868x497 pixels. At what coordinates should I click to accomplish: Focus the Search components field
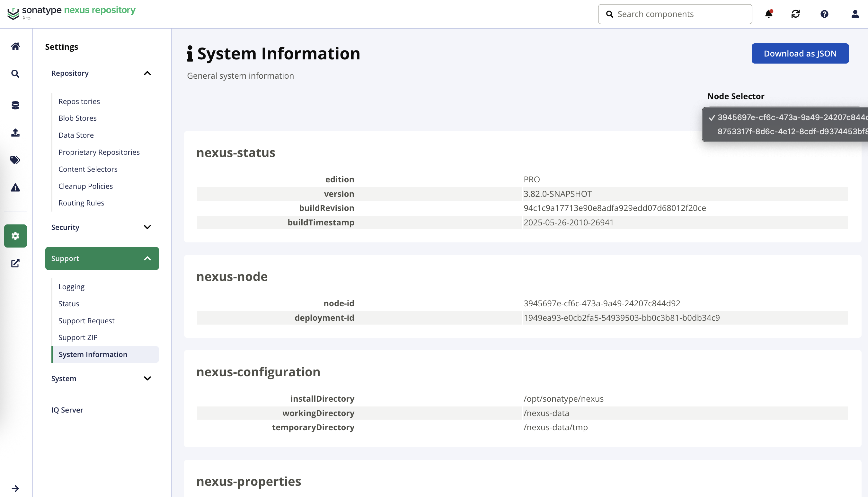click(675, 14)
